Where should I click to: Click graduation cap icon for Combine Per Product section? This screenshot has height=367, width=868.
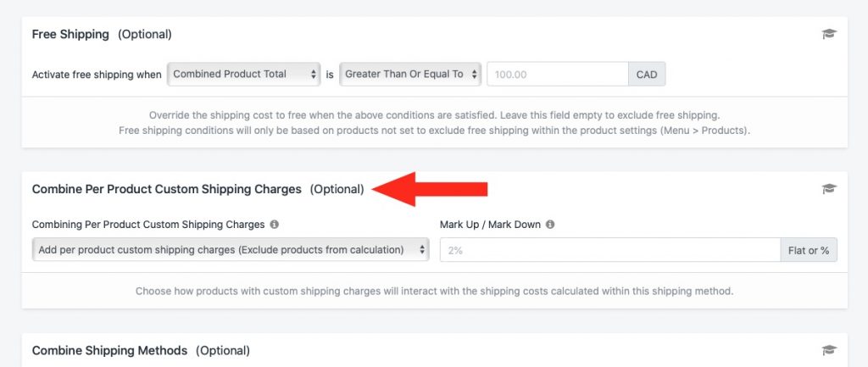pyautogui.click(x=829, y=189)
